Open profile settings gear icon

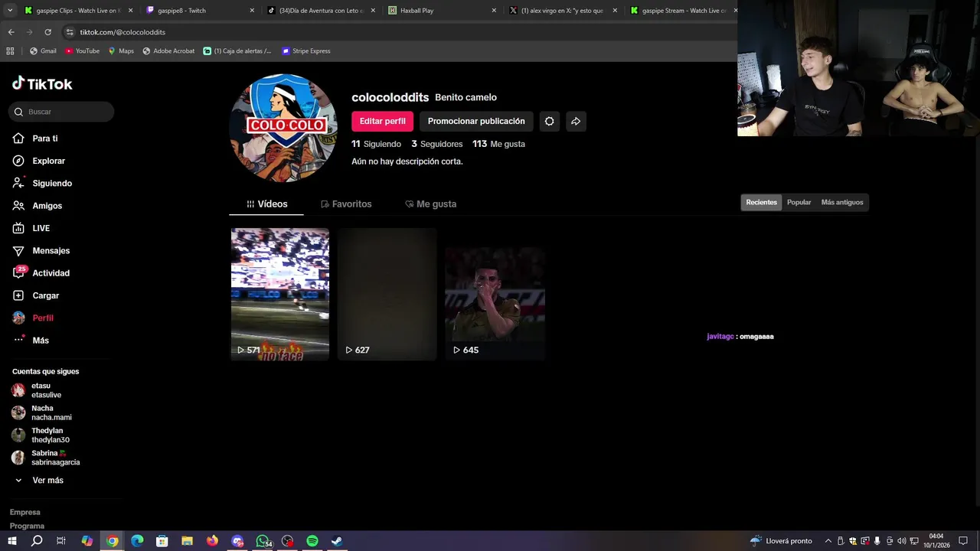(x=549, y=121)
